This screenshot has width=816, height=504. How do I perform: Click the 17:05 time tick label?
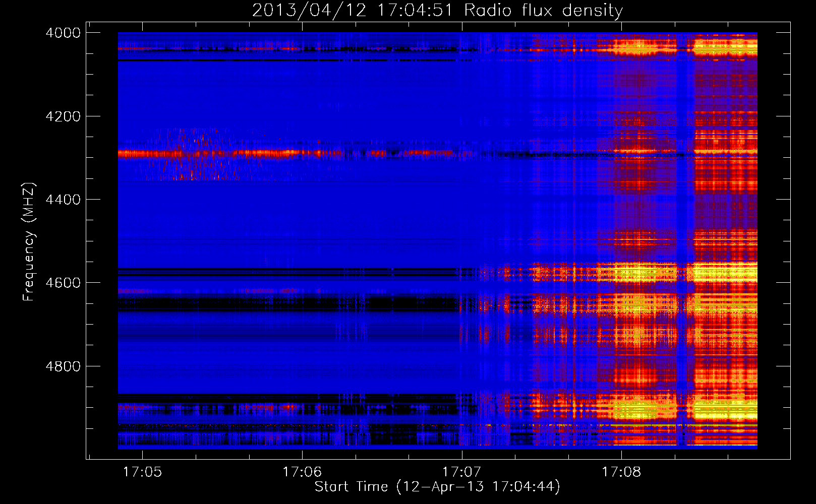[x=142, y=472]
